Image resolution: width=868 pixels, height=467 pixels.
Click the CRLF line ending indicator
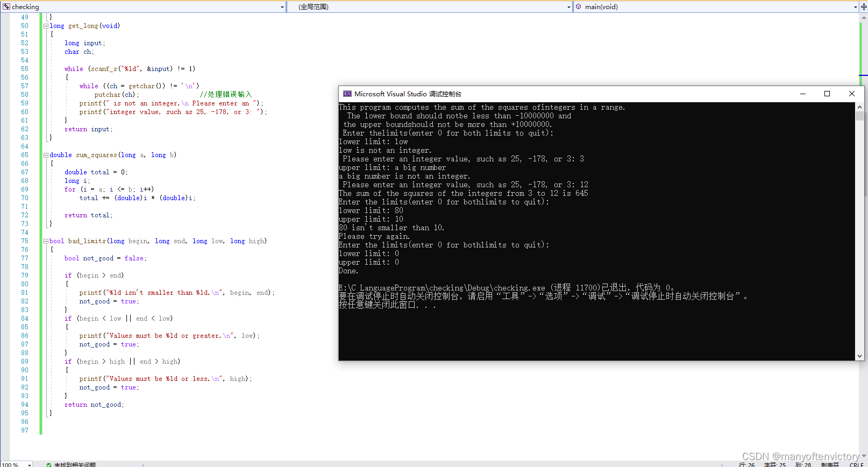coord(856,464)
